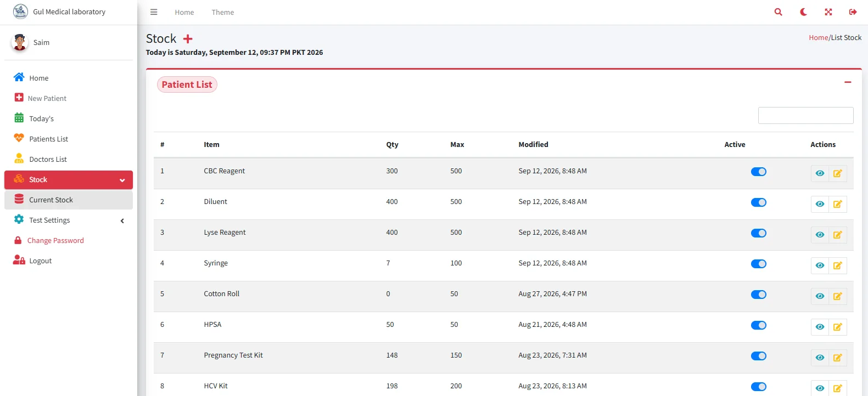868x396 pixels.
Task: Go to New Patient in sidebar
Action: pyautogui.click(x=69, y=99)
